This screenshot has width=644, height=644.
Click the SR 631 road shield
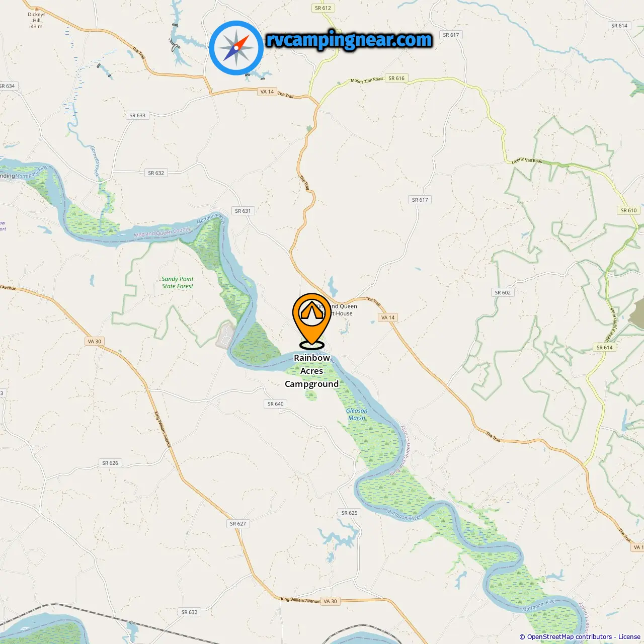(x=243, y=211)
